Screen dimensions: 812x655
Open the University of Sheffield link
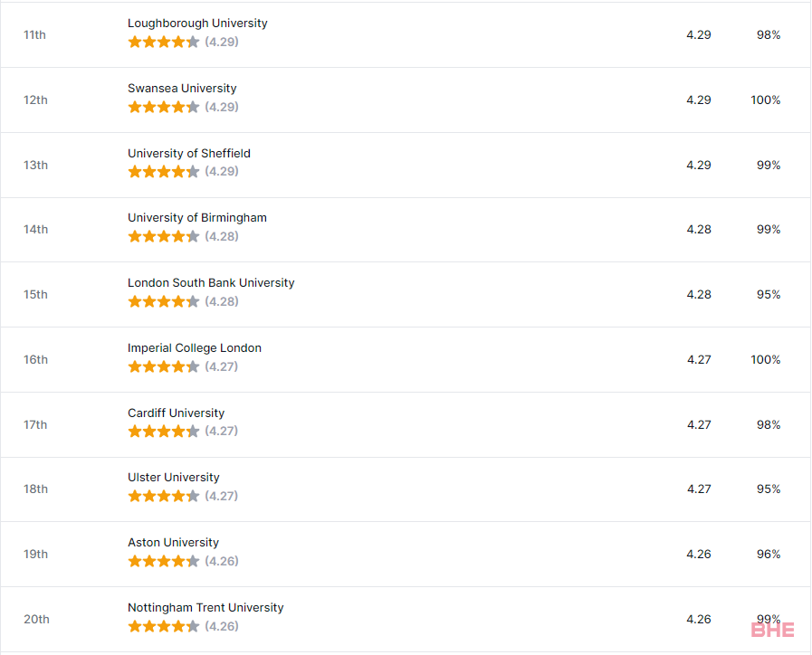pos(189,154)
